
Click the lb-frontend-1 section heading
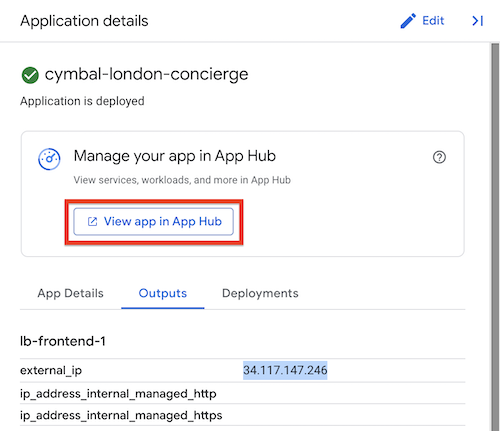point(63,341)
